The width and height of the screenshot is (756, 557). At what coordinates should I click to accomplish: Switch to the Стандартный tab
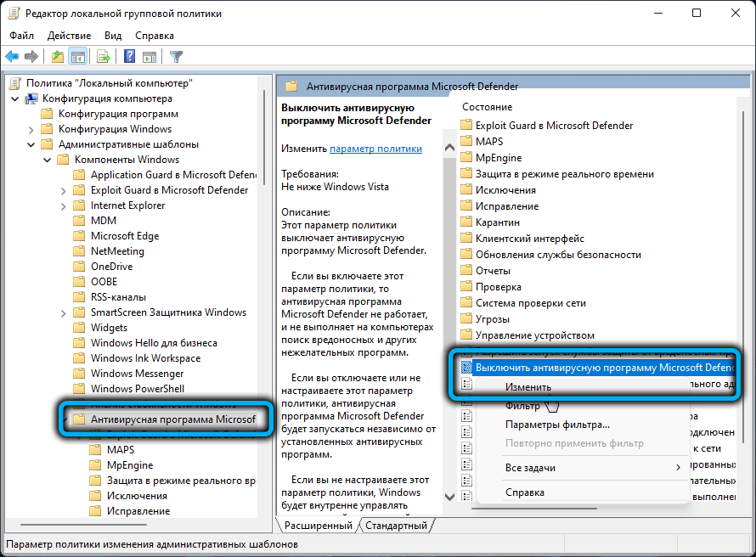pyautogui.click(x=397, y=526)
